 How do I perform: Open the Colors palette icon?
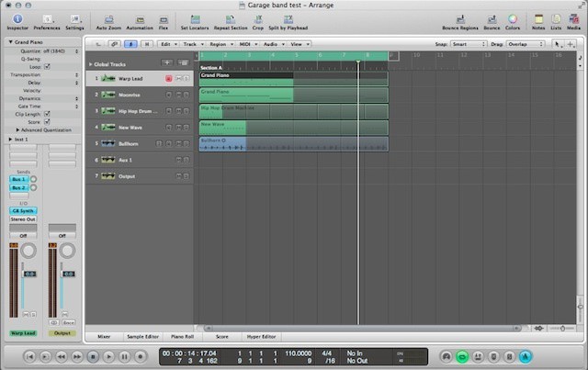tap(513, 19)
